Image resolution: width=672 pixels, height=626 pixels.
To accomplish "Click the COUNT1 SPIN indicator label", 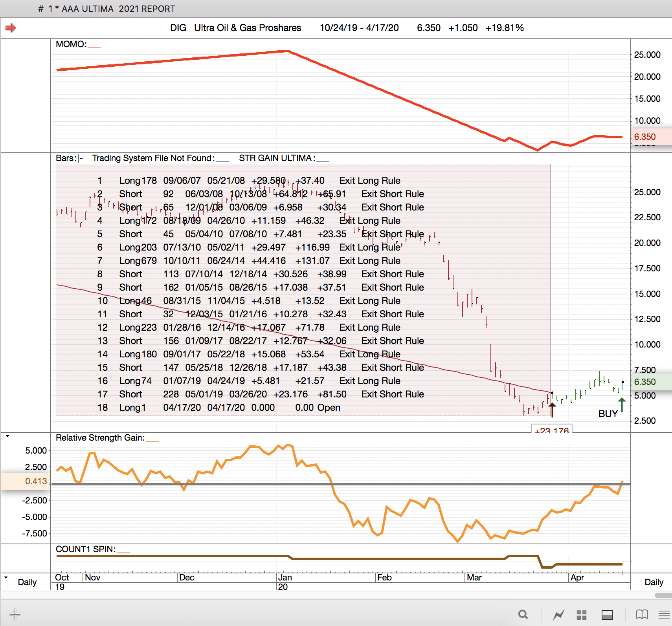I will [86, 549].
